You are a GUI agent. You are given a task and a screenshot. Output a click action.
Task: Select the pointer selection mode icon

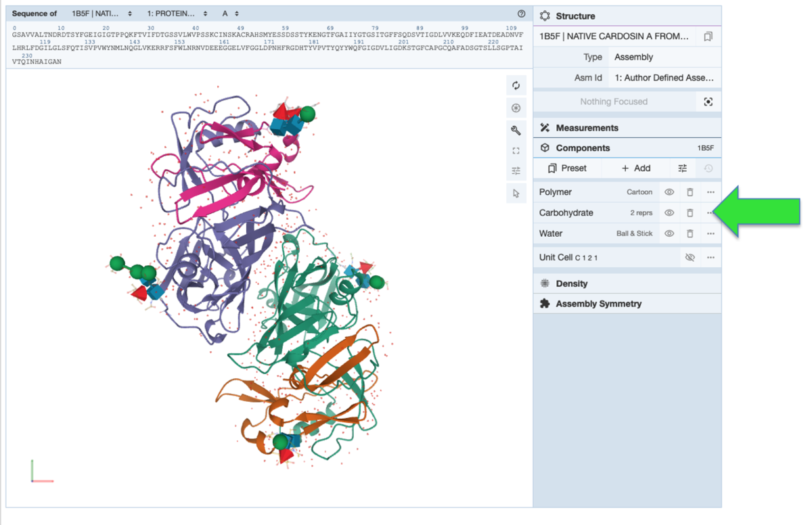coord(516,193)
